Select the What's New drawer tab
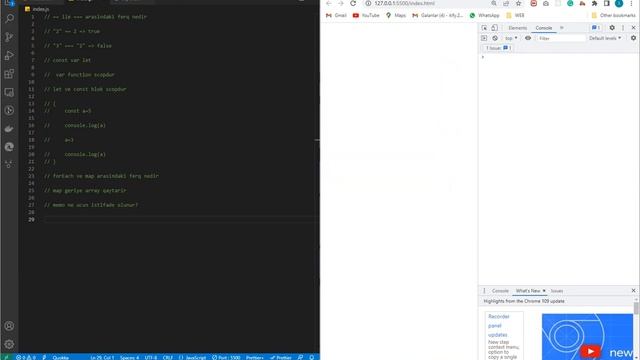The image size is (640, 360). pos(528,291)
